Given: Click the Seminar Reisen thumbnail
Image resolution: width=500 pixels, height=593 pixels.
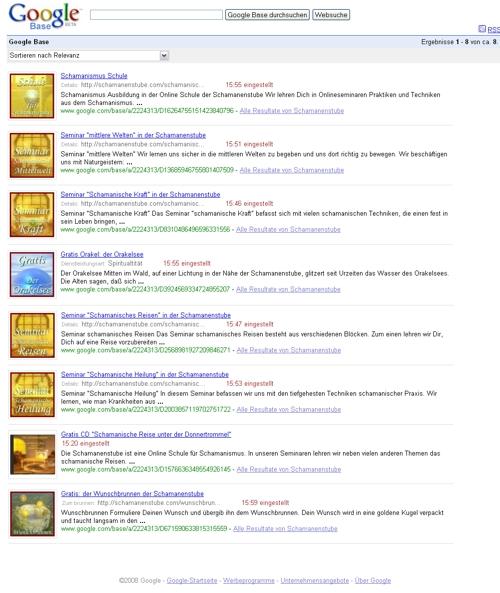Looking at the screenshot, I should [32, 335].
